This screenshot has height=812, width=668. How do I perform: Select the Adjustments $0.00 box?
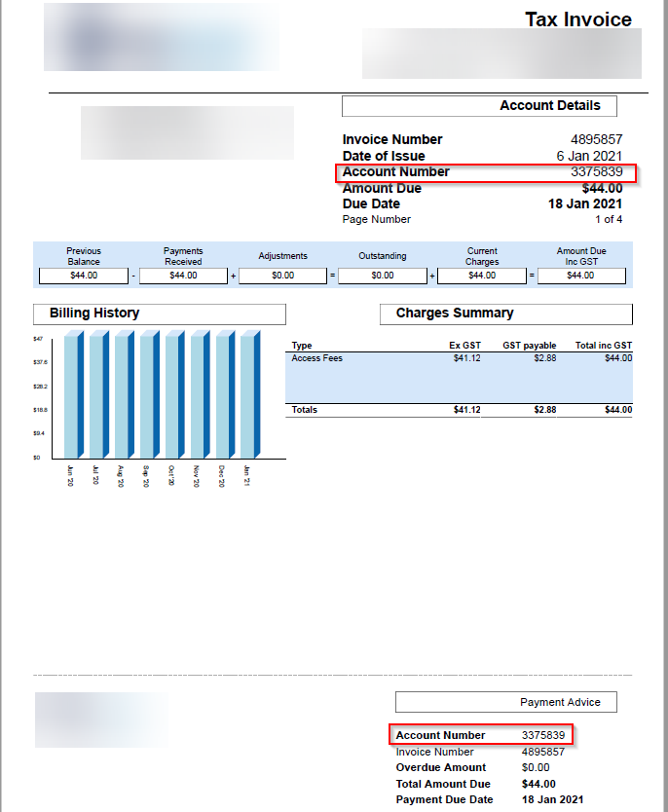tap(282, 276)
